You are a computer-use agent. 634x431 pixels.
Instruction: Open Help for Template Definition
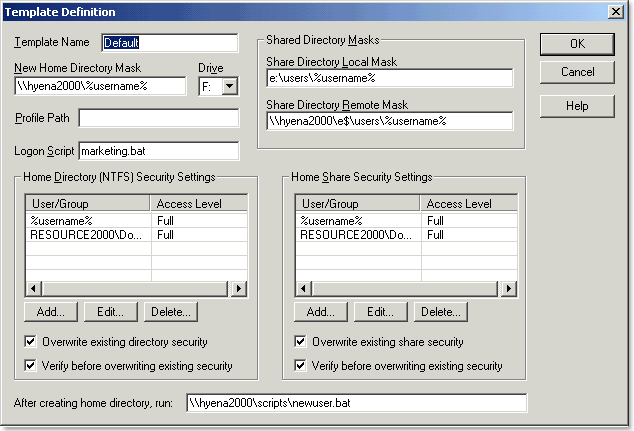click(x=577, y=106)
